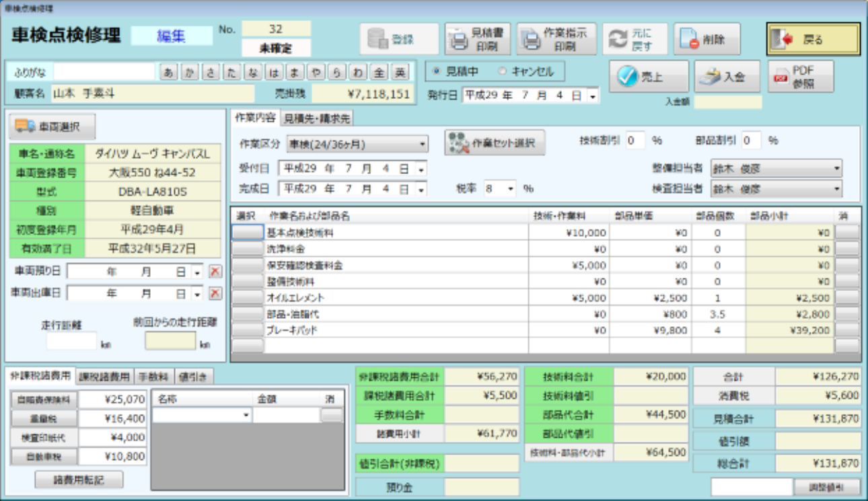Click the 技術割引 percent field
Image resolution: width=868 pixels, height=501 pixels.
tap(635, 141)
